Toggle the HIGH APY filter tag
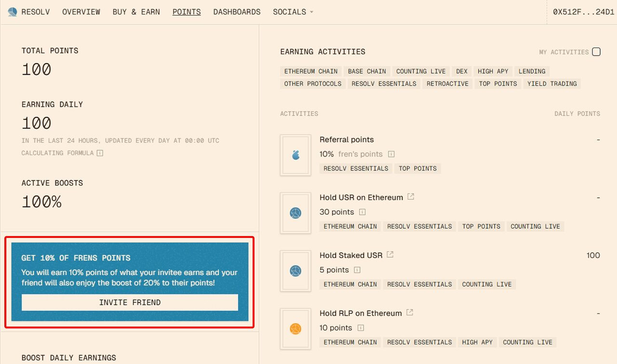This screenshot has width=617, height=364. pos(493,71)
